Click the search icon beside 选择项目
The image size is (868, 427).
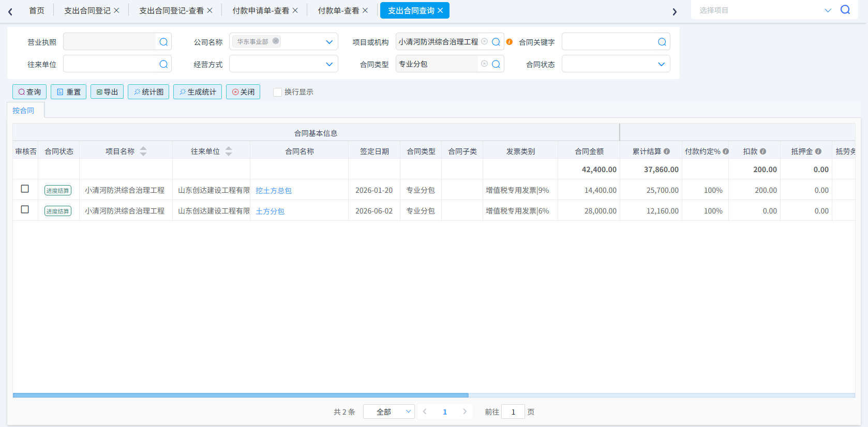point(845,10)
